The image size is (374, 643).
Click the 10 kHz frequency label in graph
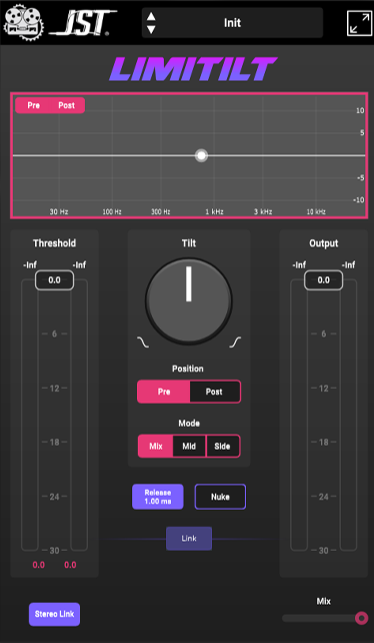point(316,212)
